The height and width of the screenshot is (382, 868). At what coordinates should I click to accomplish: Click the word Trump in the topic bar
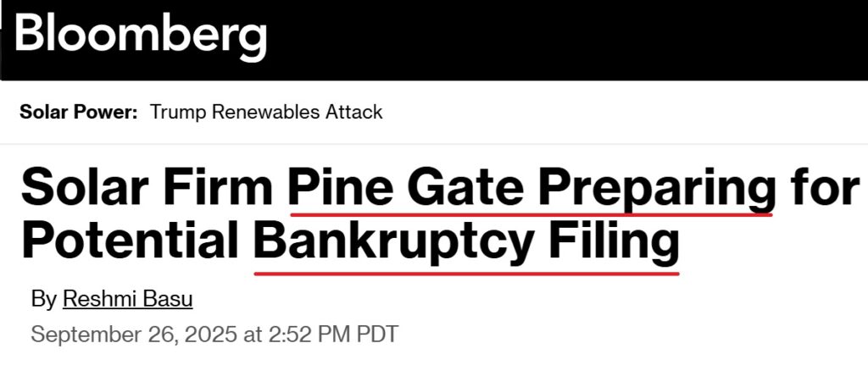click(x=174, y=112)
